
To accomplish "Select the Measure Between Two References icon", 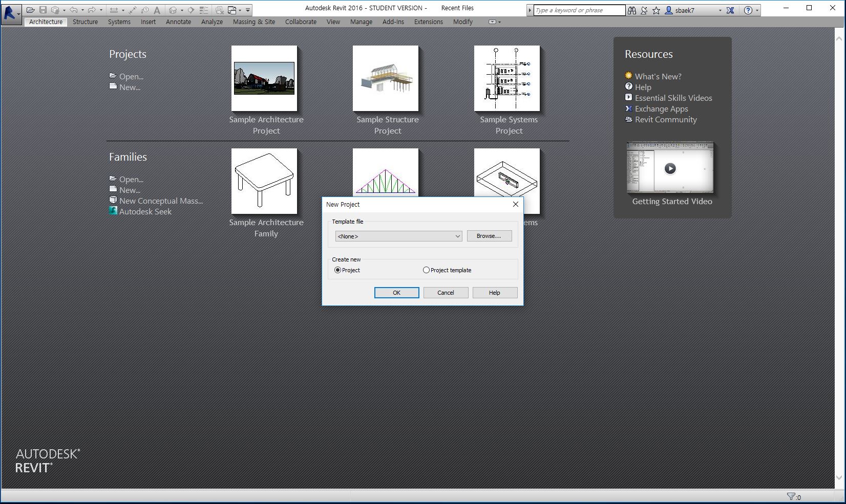I will [114, 10].
